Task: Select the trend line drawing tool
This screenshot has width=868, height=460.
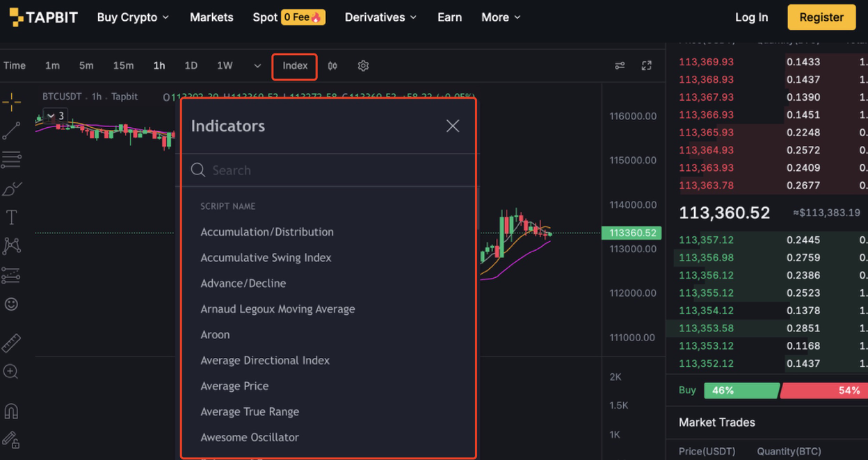Action: click(x=11, y=131)
